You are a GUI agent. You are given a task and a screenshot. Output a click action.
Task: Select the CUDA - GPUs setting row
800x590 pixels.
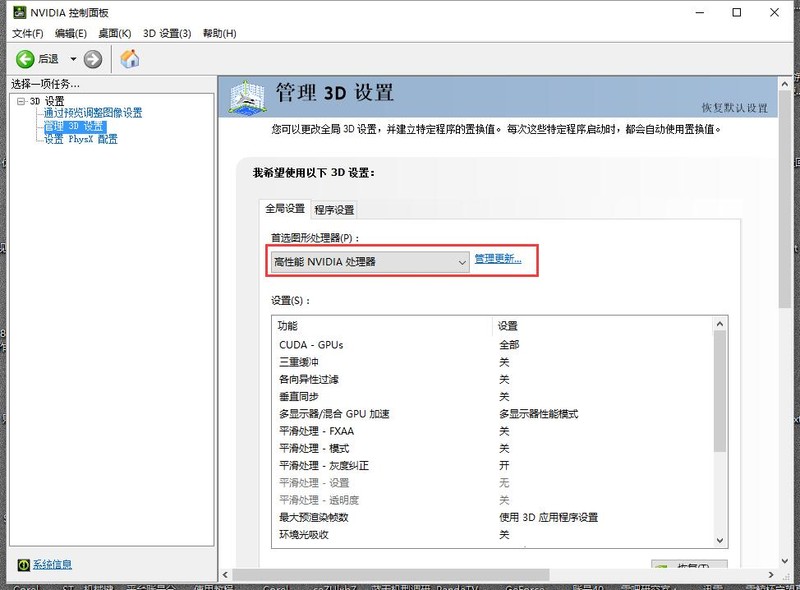tap(492, 345)
